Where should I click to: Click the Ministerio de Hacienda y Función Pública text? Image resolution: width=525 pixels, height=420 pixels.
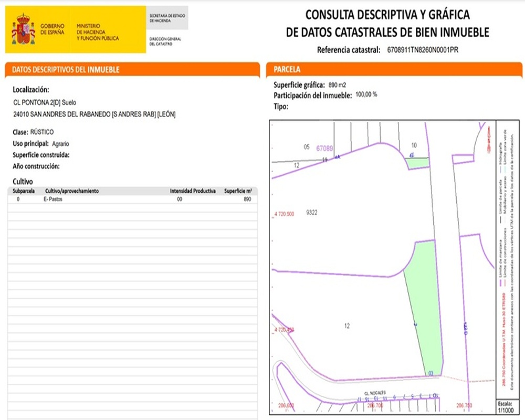click(98, 32)
